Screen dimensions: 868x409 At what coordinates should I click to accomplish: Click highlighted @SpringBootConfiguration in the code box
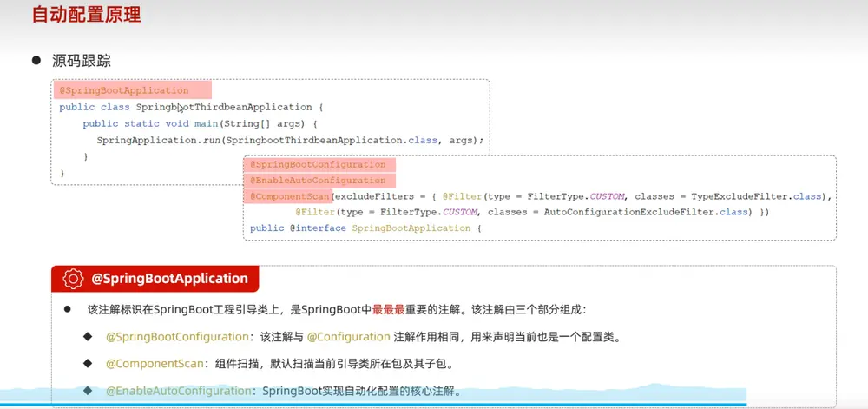tap(318, 165)
